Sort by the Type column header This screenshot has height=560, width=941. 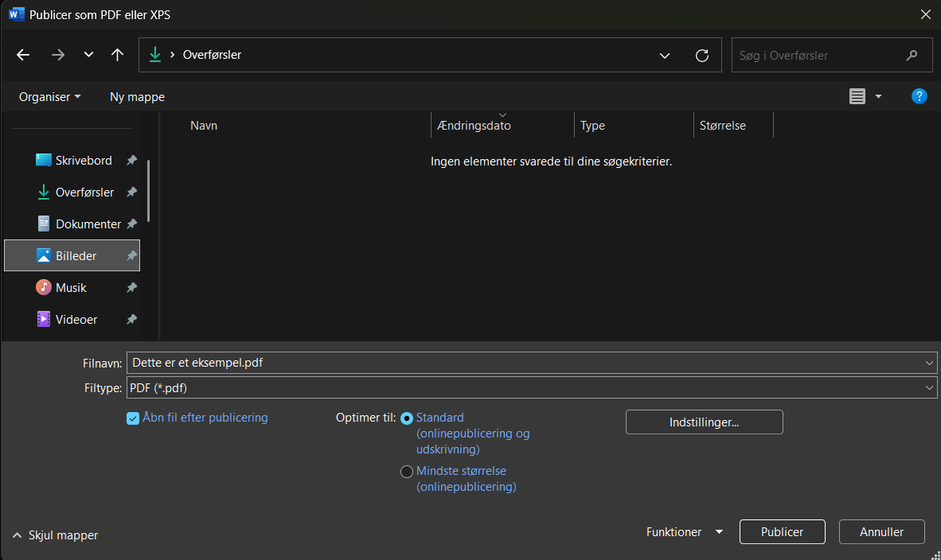592,126
